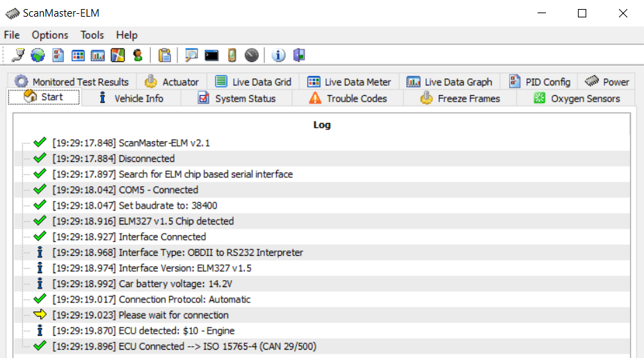Open the File menu

12,35
